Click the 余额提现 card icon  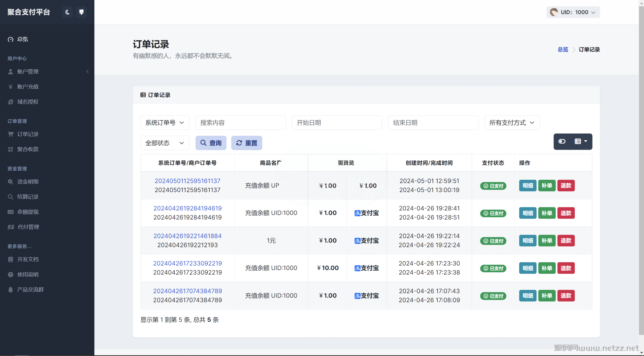pos(11,212)
